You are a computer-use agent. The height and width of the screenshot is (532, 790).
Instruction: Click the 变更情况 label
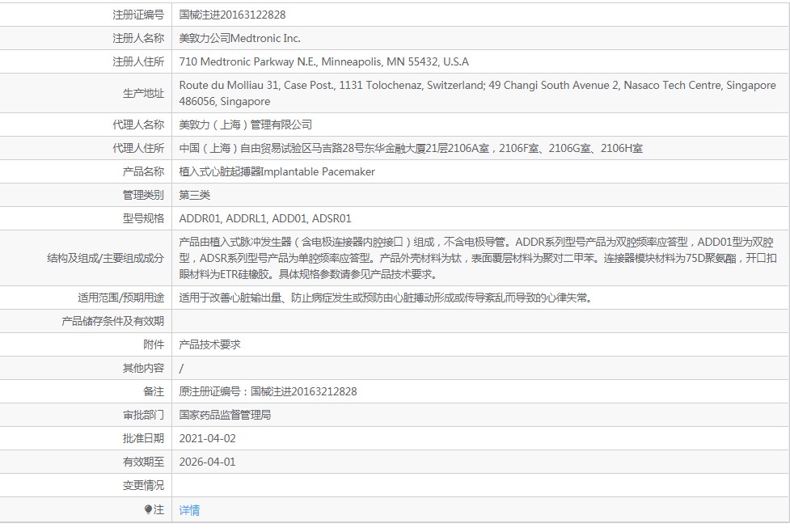click(x=143, y=485)
